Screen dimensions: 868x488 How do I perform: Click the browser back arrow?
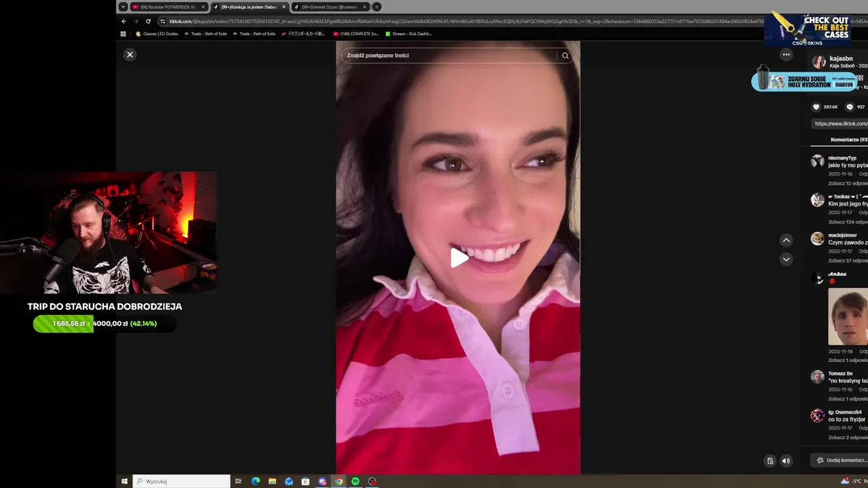123,21
